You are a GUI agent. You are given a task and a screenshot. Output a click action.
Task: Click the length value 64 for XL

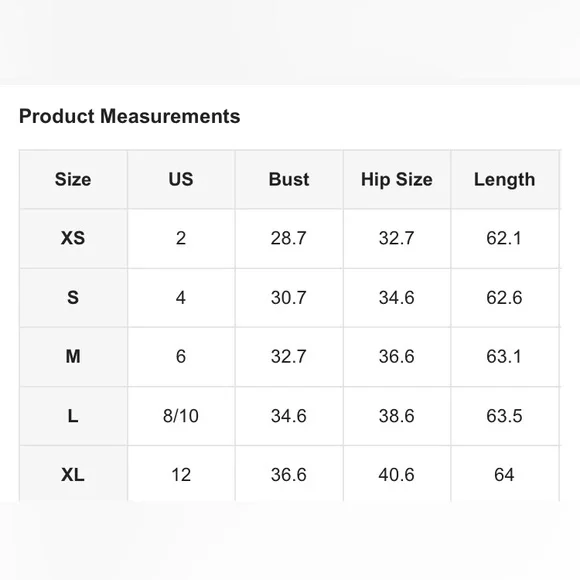(x=505, y=475)
